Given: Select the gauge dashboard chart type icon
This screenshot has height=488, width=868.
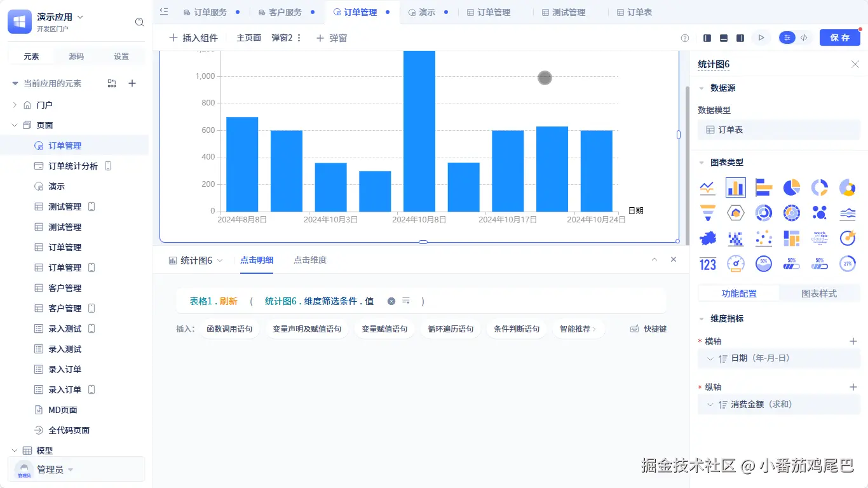Looking at the screenshot, I should [736, 264].
